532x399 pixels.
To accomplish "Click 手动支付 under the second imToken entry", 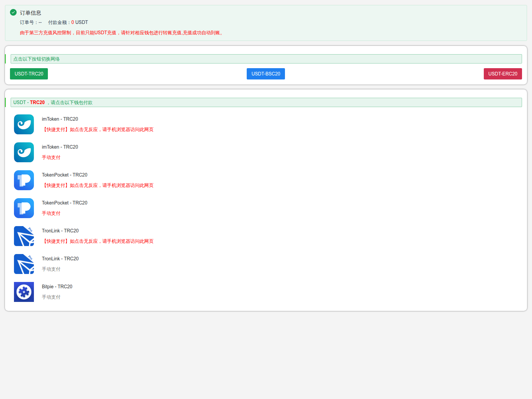I will 51,158.
